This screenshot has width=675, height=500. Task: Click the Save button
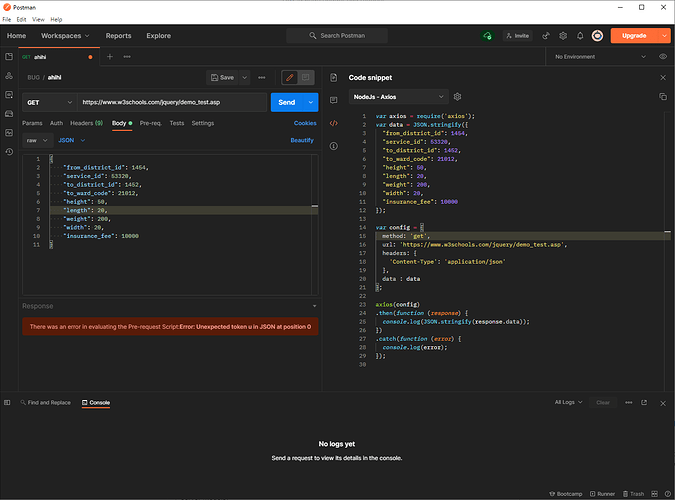tap(223, 78)
